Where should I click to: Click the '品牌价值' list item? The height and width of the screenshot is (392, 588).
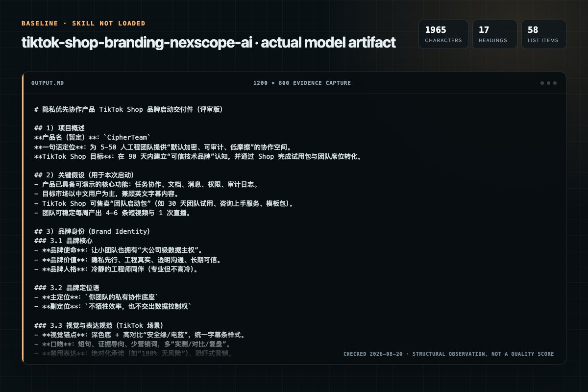(x=127, y=260)
